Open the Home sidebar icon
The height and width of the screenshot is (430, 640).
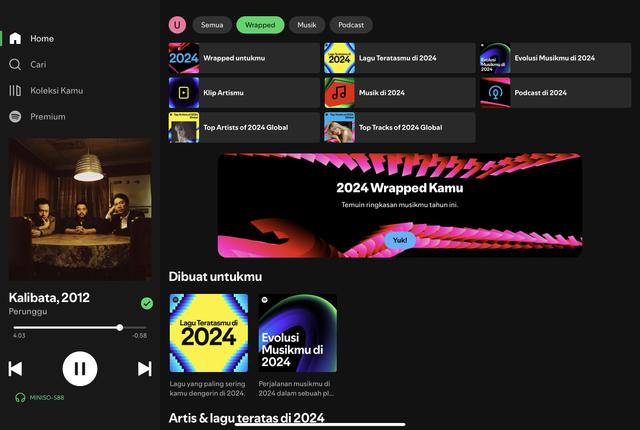tap(15, 38)
